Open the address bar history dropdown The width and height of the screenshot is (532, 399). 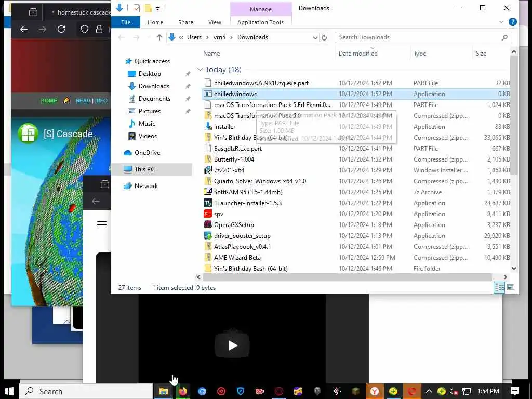[315, 37]
